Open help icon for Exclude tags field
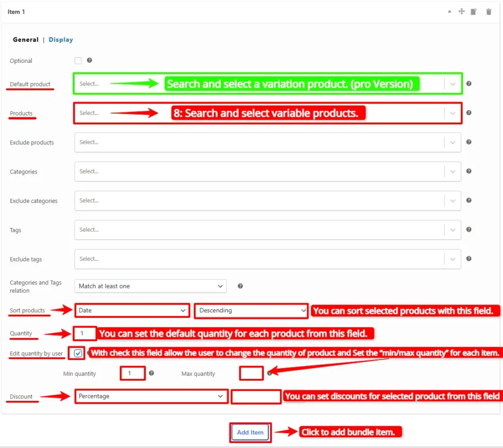The image size is (503, 448). [x=469, y=259]
